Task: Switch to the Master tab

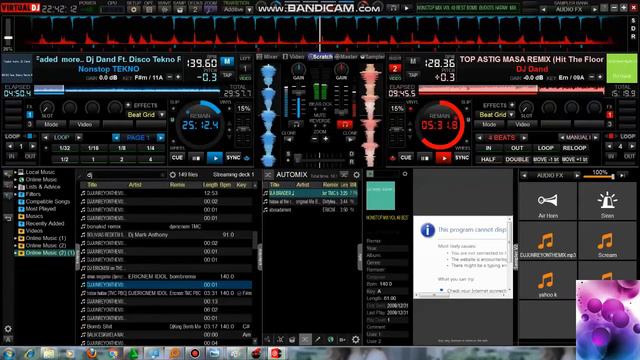Action: tap(346, 57)
